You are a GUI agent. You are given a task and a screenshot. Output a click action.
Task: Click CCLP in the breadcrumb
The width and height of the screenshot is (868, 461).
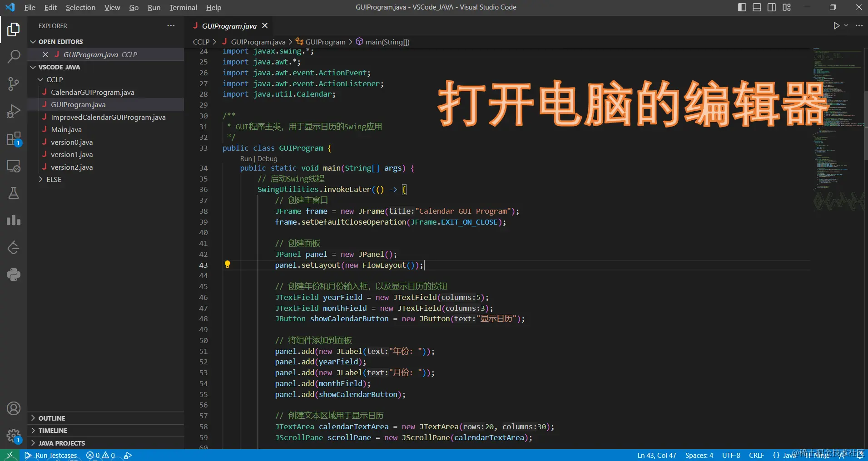201,42
